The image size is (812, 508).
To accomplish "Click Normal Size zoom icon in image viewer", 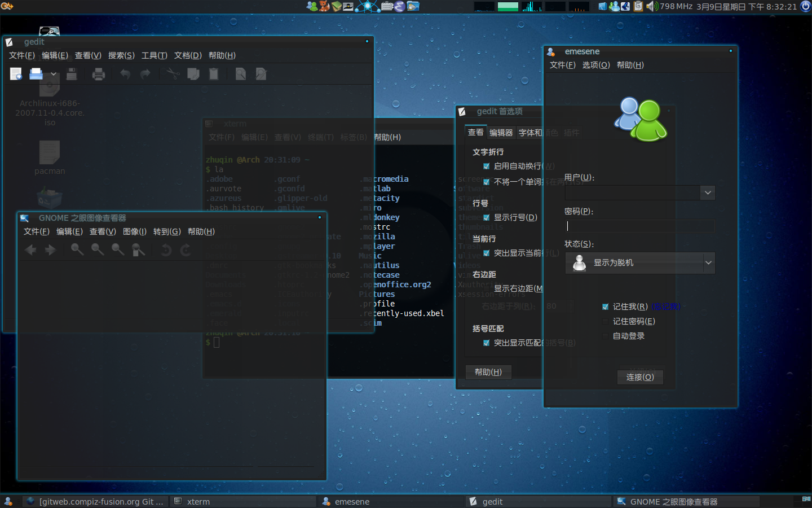I will (x=118, y=250).
